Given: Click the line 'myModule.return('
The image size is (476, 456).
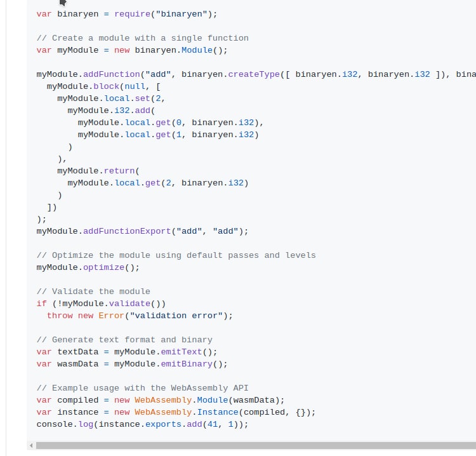Looking at the screenshot, I should 98,171.
